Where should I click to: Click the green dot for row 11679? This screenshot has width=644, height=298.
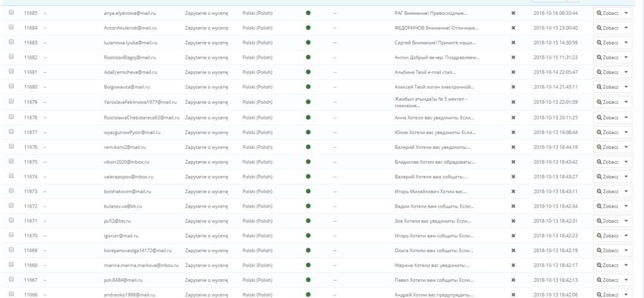(x=308, y=102)
